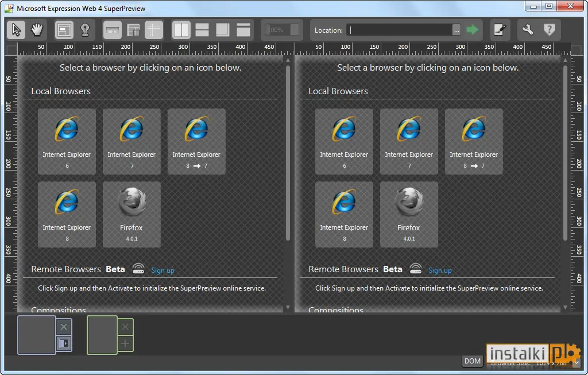Toggle the ruler visibility button
This screenshot has height=375, width=588.
[x=113, y=30]
